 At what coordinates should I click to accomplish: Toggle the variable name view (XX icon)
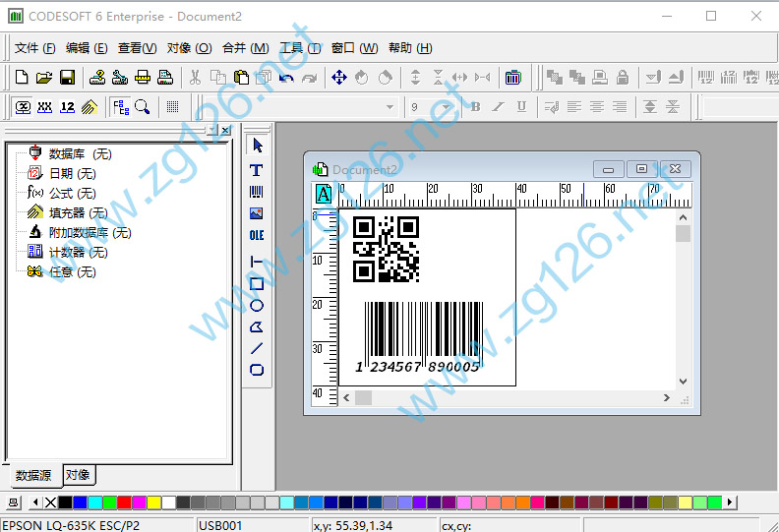44,107
